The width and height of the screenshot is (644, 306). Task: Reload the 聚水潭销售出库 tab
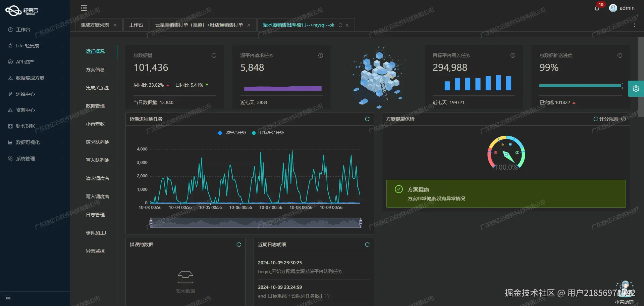tap(340, 25)
